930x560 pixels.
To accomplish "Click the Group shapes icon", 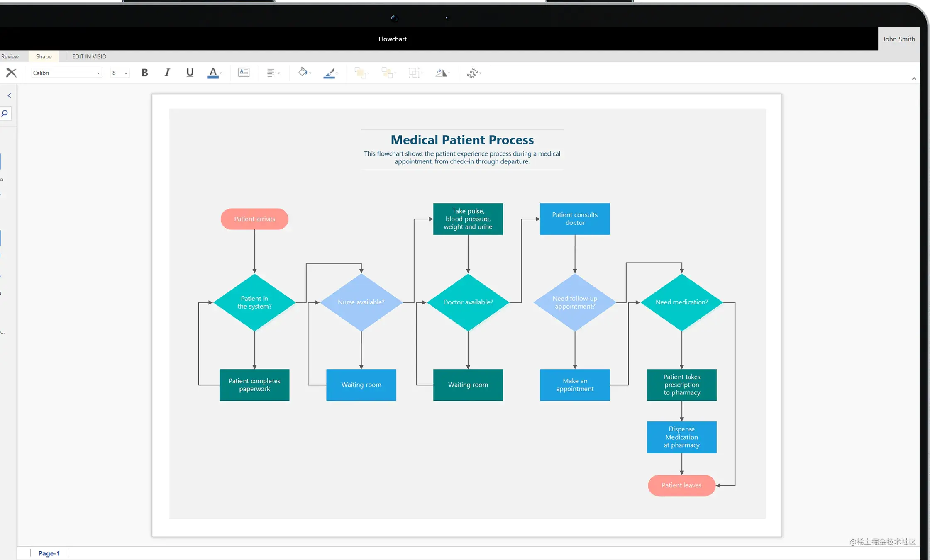I will coord(414,73).
